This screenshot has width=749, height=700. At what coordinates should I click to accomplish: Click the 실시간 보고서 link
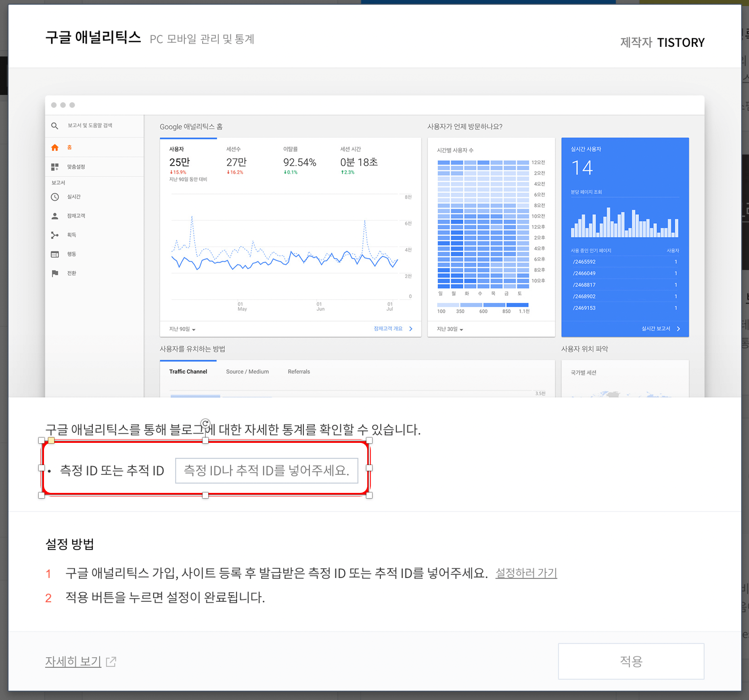[x=656, y=329]
